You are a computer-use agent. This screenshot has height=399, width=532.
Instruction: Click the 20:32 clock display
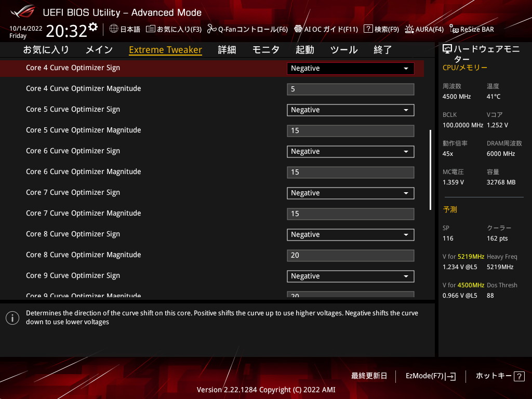coord(66,31)
